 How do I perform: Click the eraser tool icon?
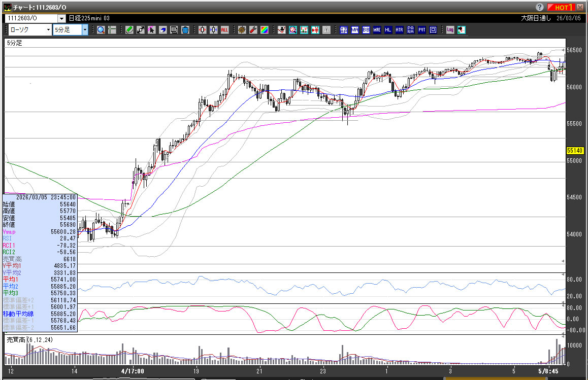[x=163, y=30]
